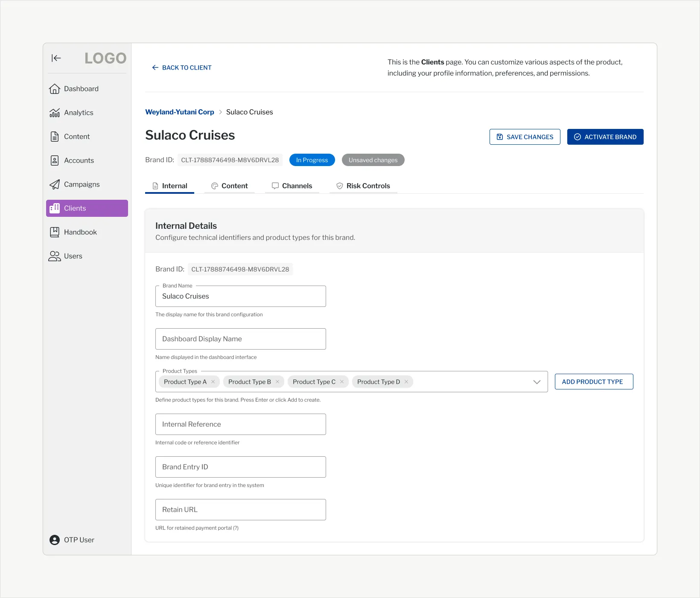This screenshot has width=700, height=598.
Task: Click the Save Changes button
Action: (525, 137)
